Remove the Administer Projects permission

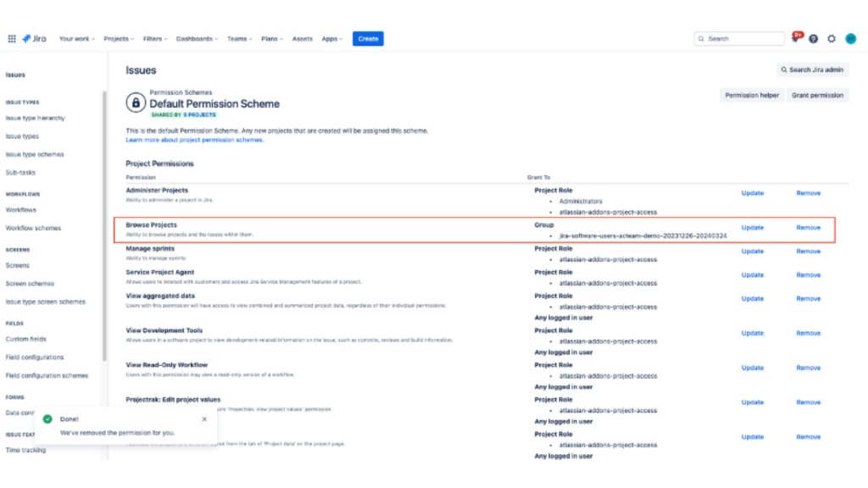[x=808, y=193]
